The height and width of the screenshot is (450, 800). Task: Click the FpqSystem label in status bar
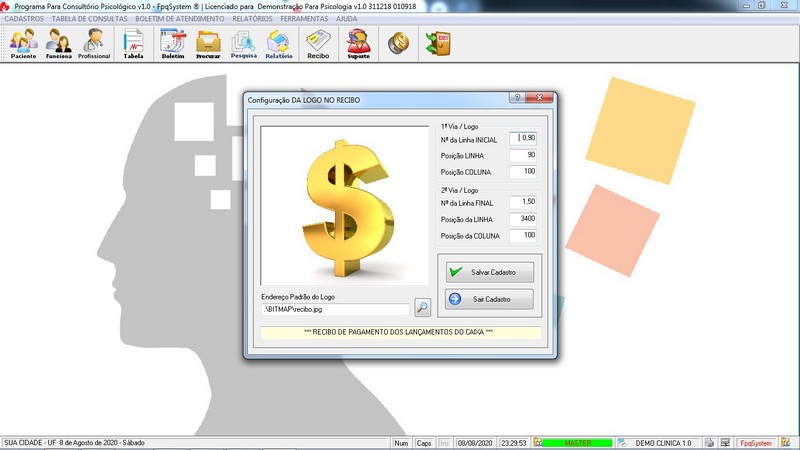[756, 443]
